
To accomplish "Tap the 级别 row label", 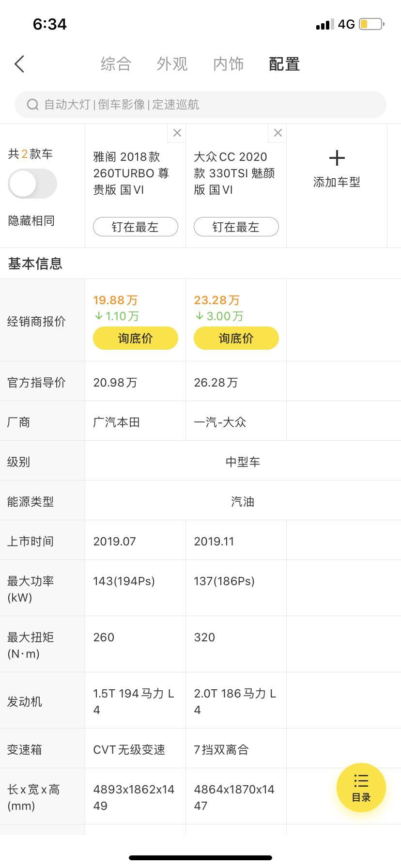I will coord(18,462).
